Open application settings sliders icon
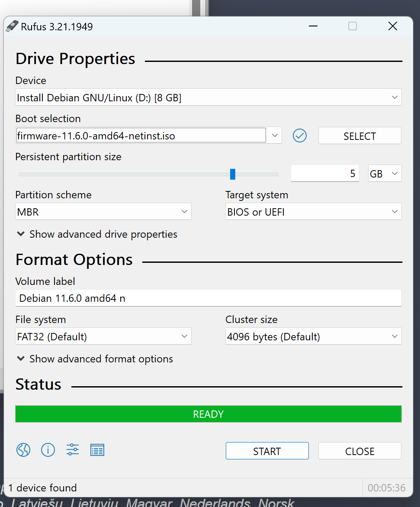This screenshot has width=420, height=507. (x=73, y=450)
